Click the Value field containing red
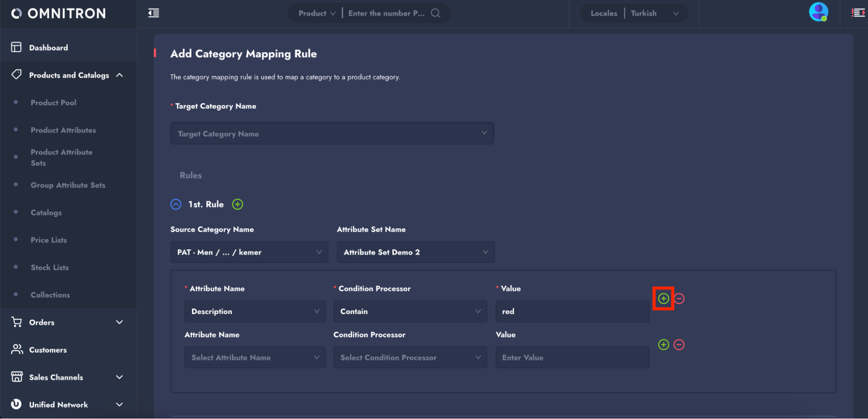Screen dimensions: 868x419 [x=572, y=311]
